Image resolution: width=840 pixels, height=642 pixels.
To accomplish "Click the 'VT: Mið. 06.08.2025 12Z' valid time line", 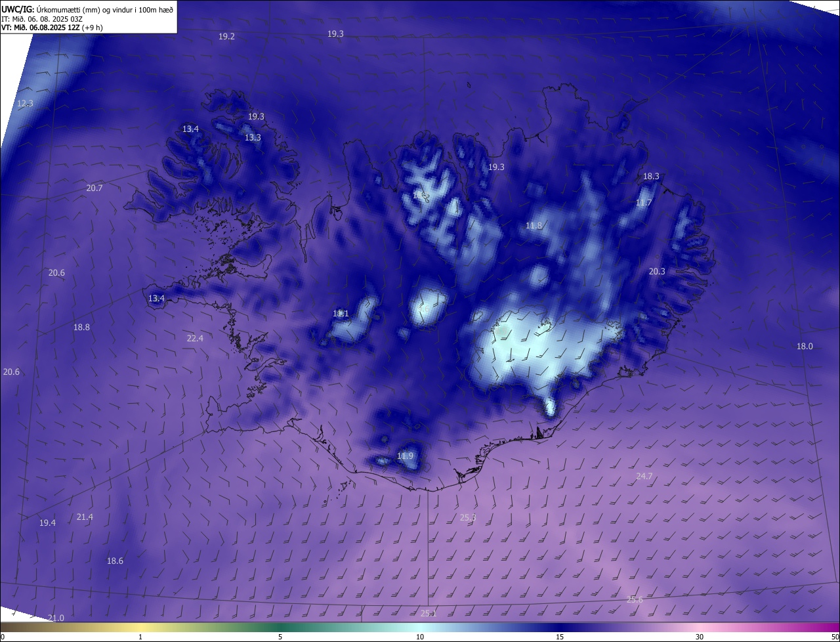I will 52,28.
